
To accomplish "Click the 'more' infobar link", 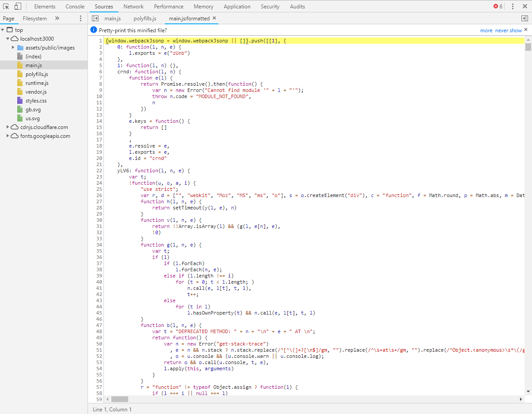I will (486, 30).
